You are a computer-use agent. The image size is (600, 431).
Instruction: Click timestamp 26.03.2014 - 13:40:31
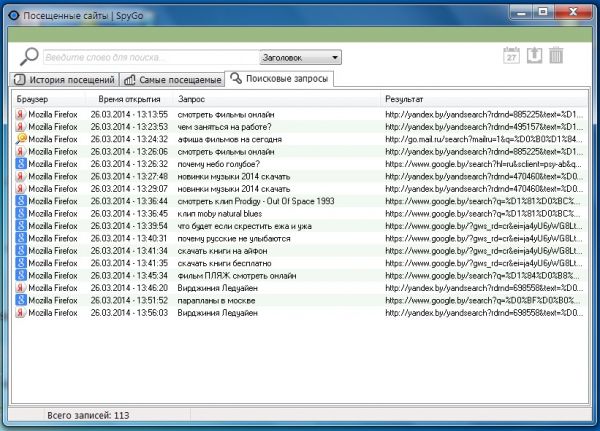[129, 238]
